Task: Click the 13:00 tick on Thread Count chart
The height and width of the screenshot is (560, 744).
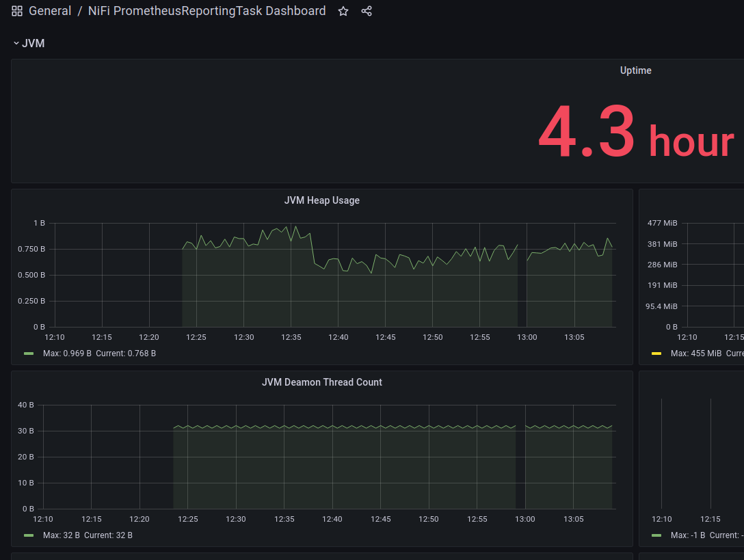Action: click(524, 519)
